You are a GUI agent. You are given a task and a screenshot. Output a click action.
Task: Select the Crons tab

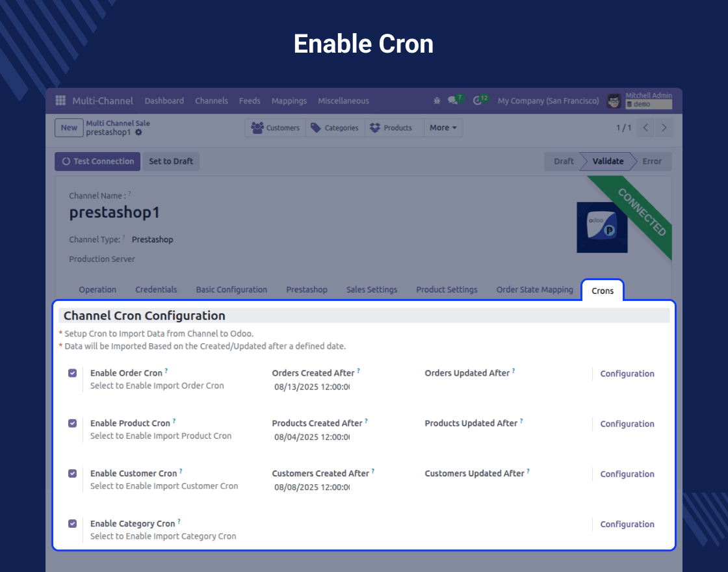[x=603, y=291]
